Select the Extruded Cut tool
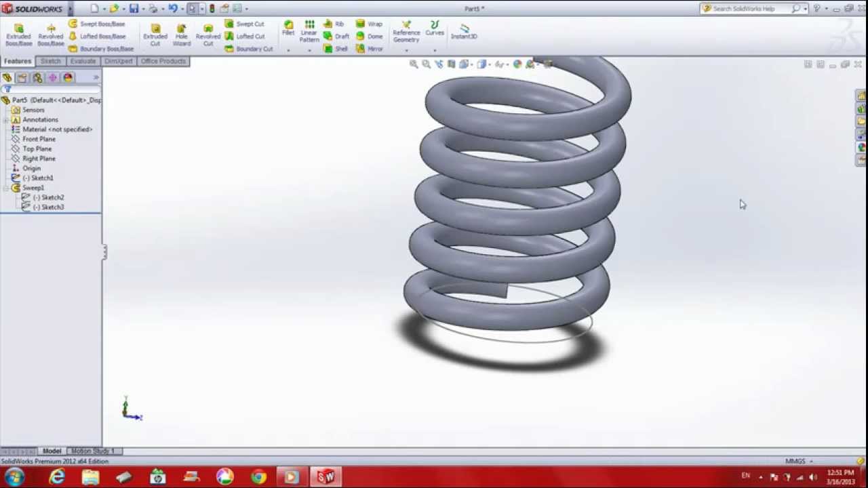The image size is (868, 488). click(155, 35)
